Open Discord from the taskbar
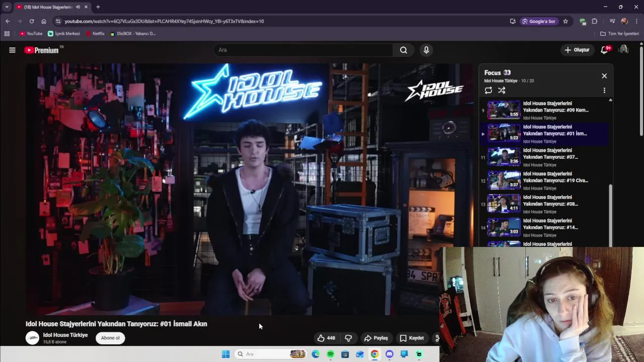Image resolution: width=644 pixels, height=362 pixels. 389,354
